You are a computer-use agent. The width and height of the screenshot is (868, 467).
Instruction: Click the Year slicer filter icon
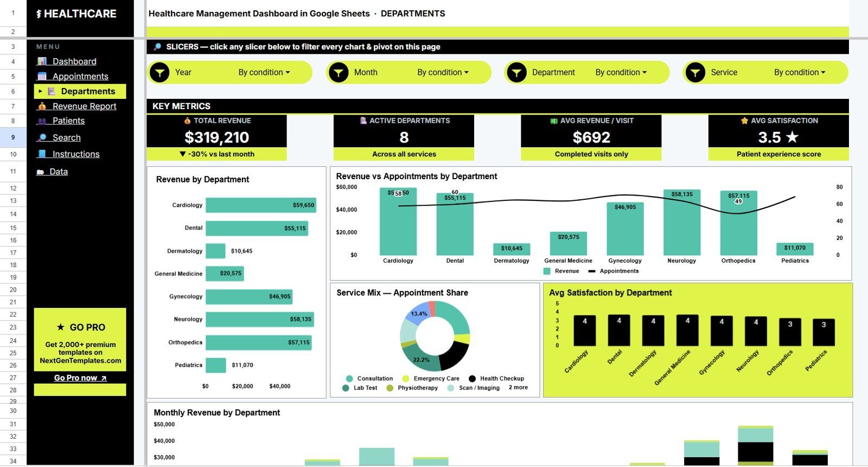(x=159, y=72)
